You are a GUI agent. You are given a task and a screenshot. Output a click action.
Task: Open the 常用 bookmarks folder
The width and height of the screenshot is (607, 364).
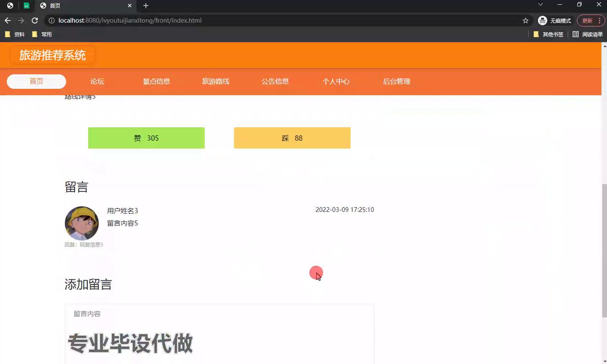tap(42, 34)
